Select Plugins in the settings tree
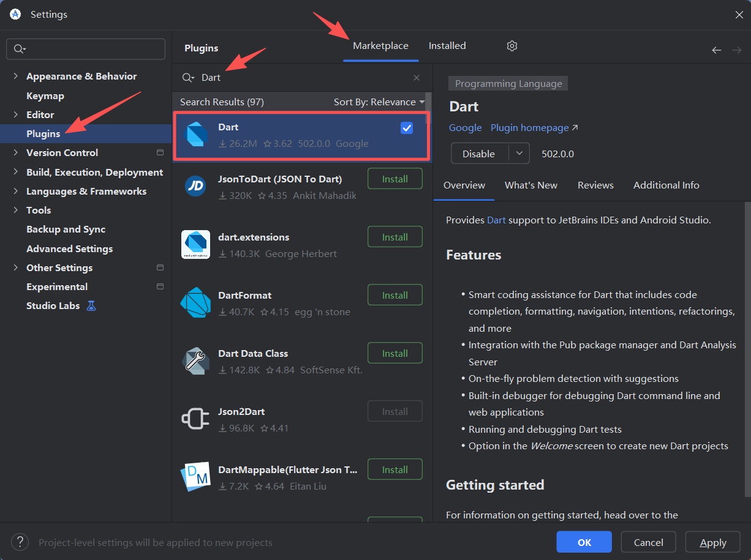The height and width of the screenshot is (560, 751). click(x=43, y=133)
